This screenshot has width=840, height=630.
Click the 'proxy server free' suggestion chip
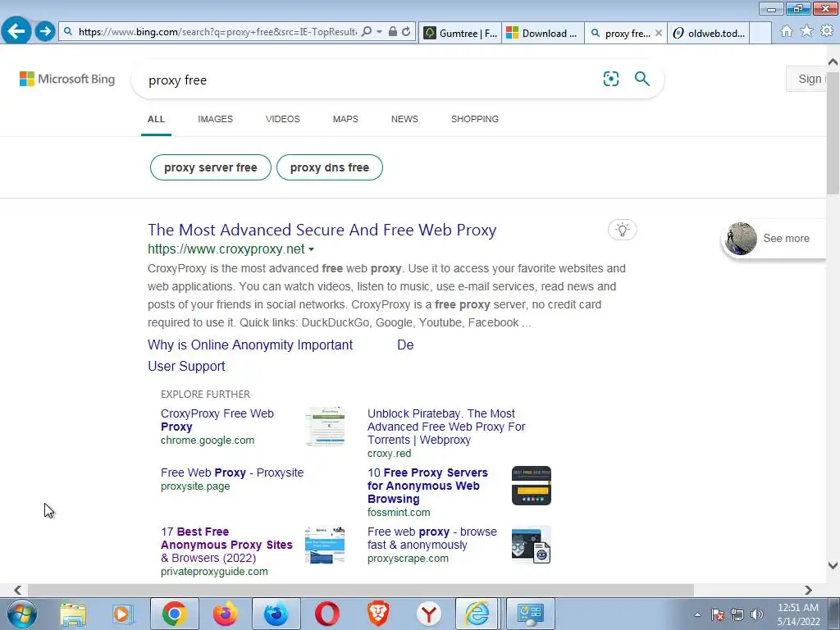[211, 167]
